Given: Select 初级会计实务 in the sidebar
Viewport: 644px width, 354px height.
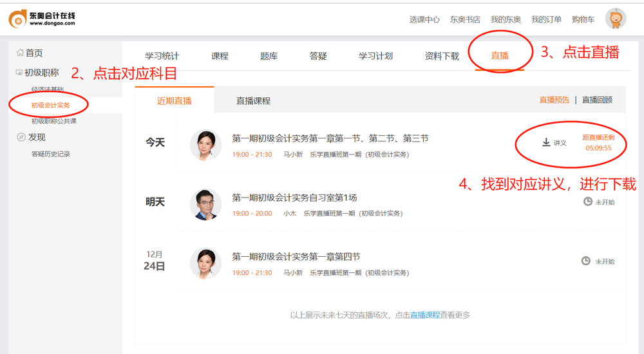Looking at the screenshot, I should point(50,105).
